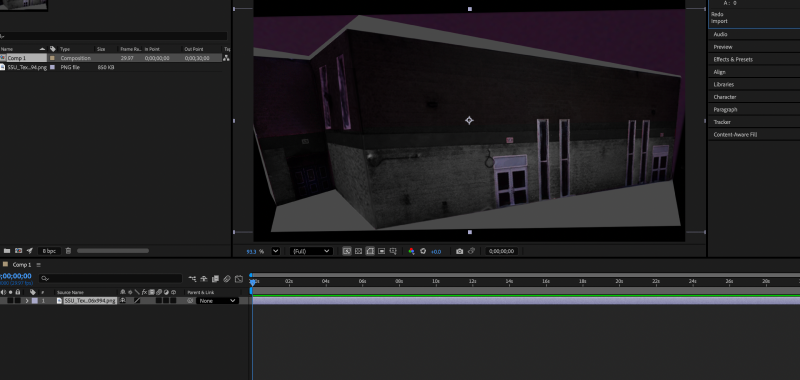Toggle Shy layers switch in timeline header
The width and height of the screenshot is (800, 380).
[204, 278]
